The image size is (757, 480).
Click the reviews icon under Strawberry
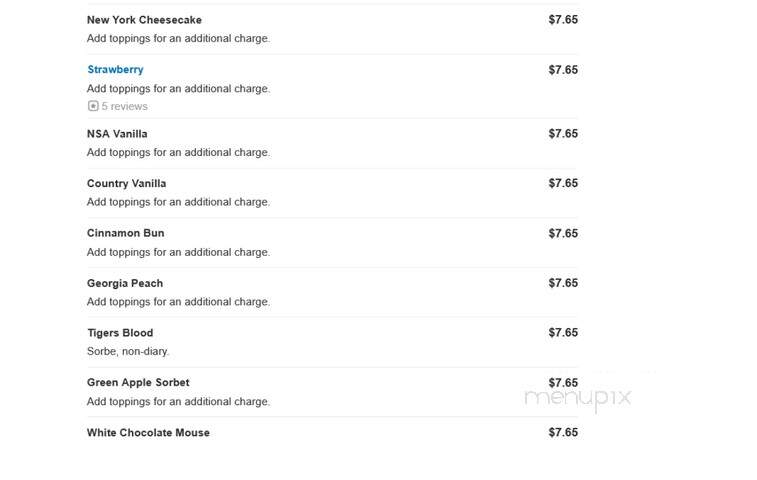tap(93, 106)
